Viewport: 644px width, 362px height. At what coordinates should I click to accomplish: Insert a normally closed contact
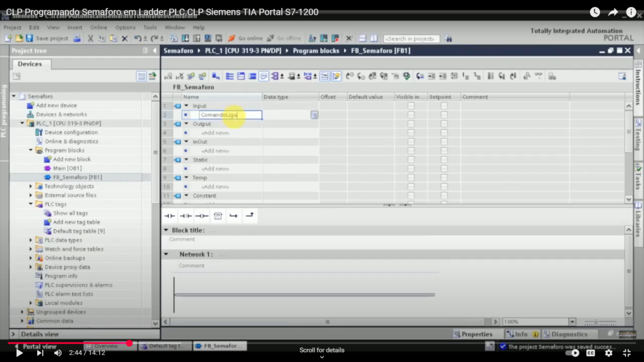click(186, 216)
